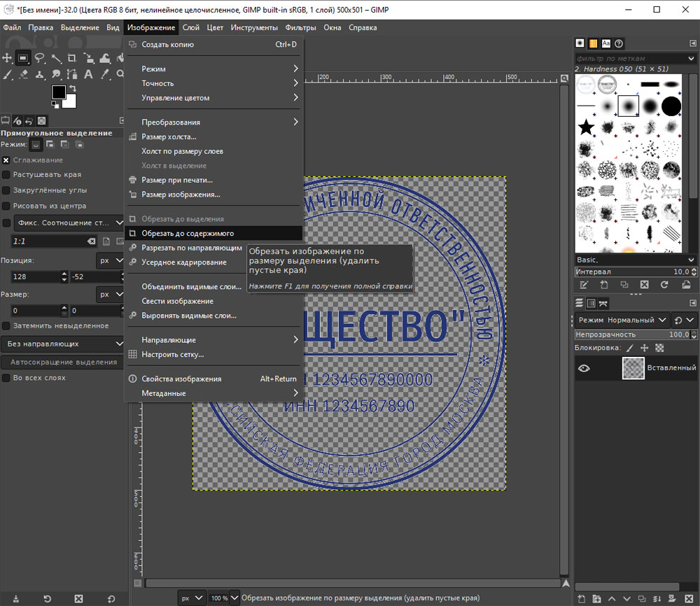The height and width of the screenshot is (606, 700).
Task: Select the Free Select lasso tool
Action: coord(39,58)
